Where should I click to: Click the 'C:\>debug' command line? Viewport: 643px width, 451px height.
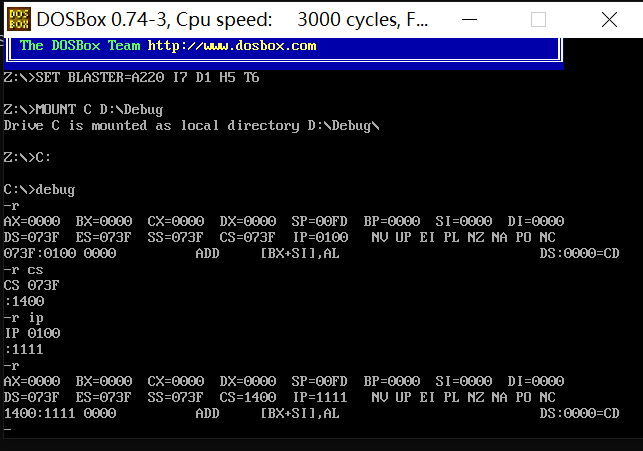click(x=39, y=189)
